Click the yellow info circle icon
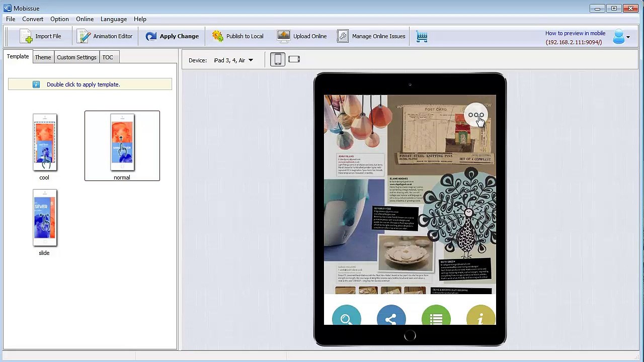The height and width of the screenshot is (362, 644). point(481,315)
